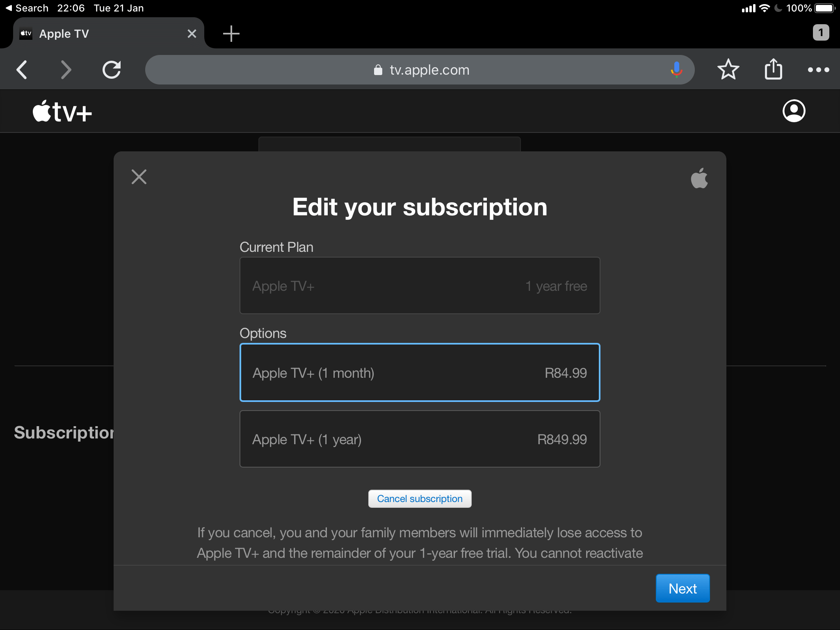
Task: Click the Apple tv+ logo
Action: point(62,112)
